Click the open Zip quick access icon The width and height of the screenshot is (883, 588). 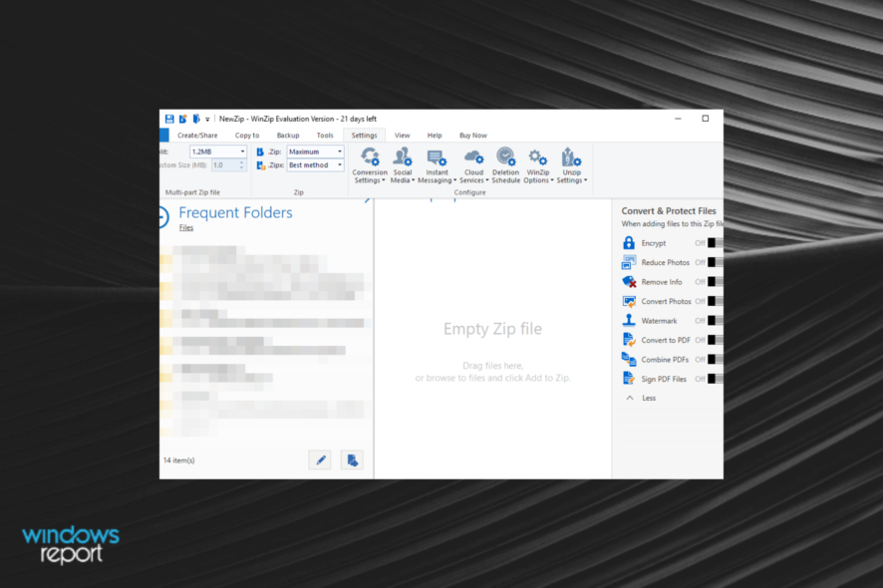pos(196,119)
